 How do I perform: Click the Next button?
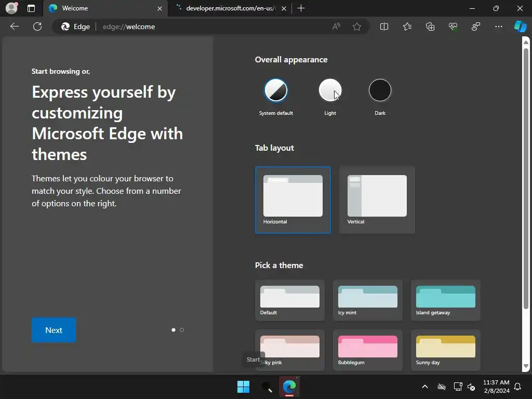[54, 330]
